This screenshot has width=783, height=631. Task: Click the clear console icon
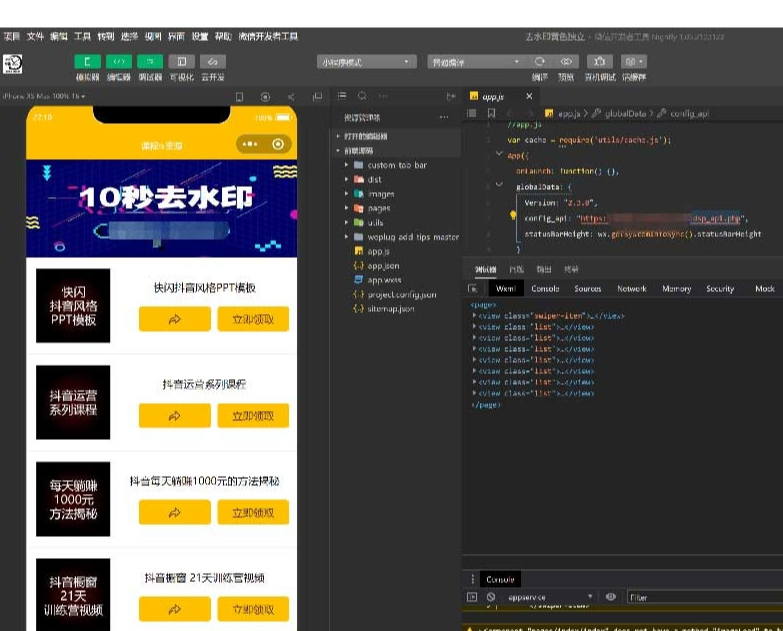tap(491, 597)
